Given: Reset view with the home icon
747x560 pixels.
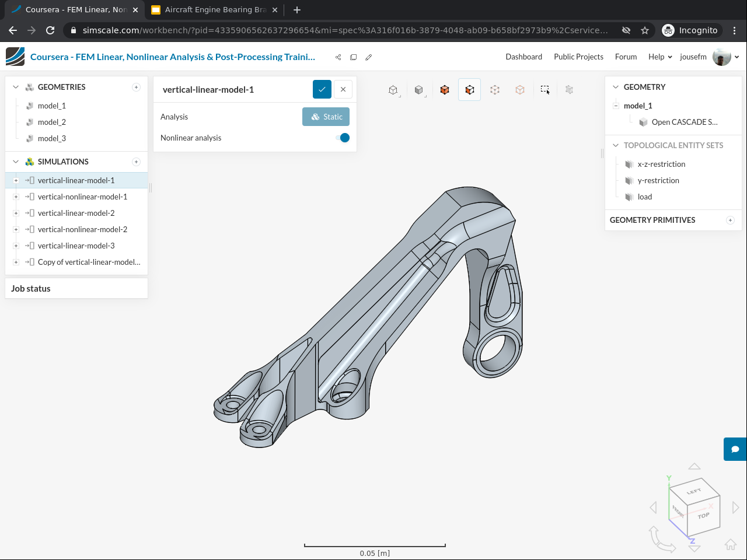Looking at the screenshot, I should click(730, 544).
